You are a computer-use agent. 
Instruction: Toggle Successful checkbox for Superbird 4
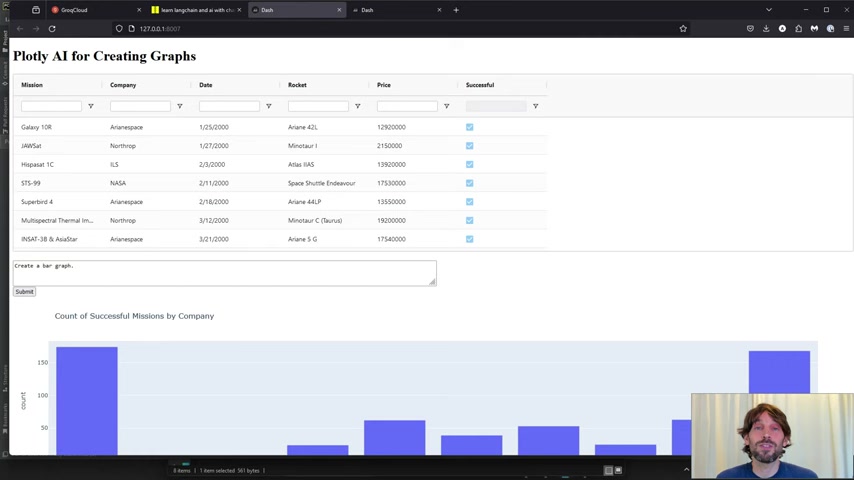(469, 202)
